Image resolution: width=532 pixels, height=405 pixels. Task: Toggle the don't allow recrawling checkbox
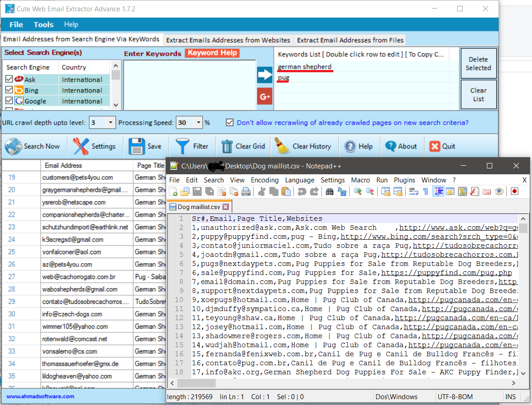tap(230, 122)
